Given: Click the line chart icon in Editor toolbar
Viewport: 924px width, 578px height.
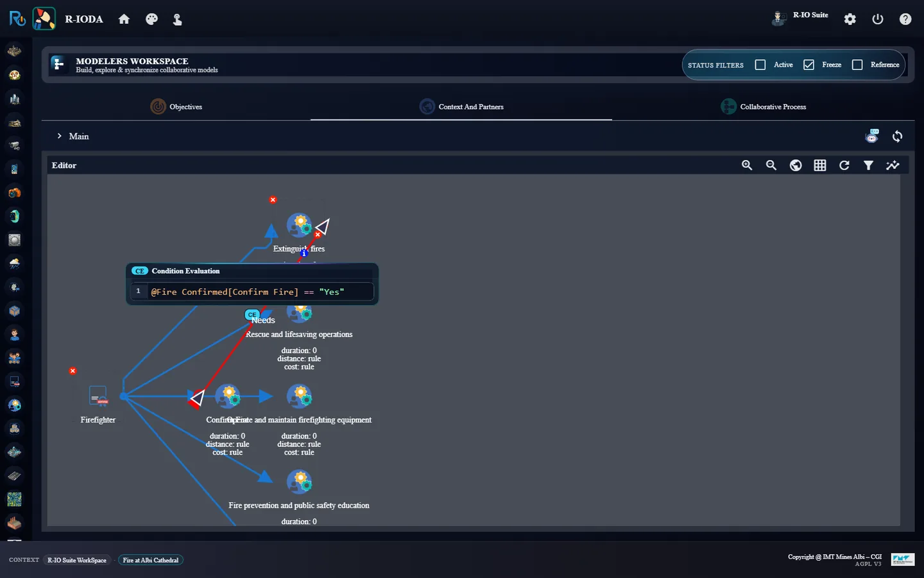Looking at the screenshot, I should pyautogui.click(x=893, y=165).
